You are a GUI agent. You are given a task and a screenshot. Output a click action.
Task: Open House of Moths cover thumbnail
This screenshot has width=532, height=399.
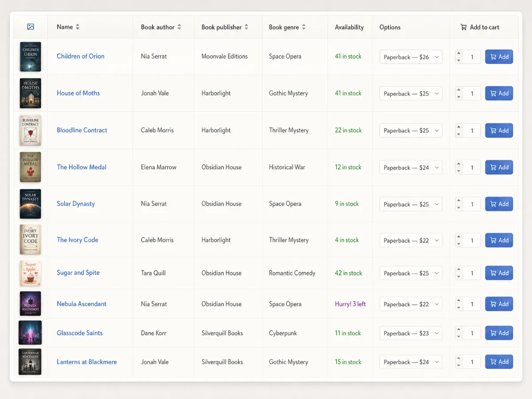point(31,93)
